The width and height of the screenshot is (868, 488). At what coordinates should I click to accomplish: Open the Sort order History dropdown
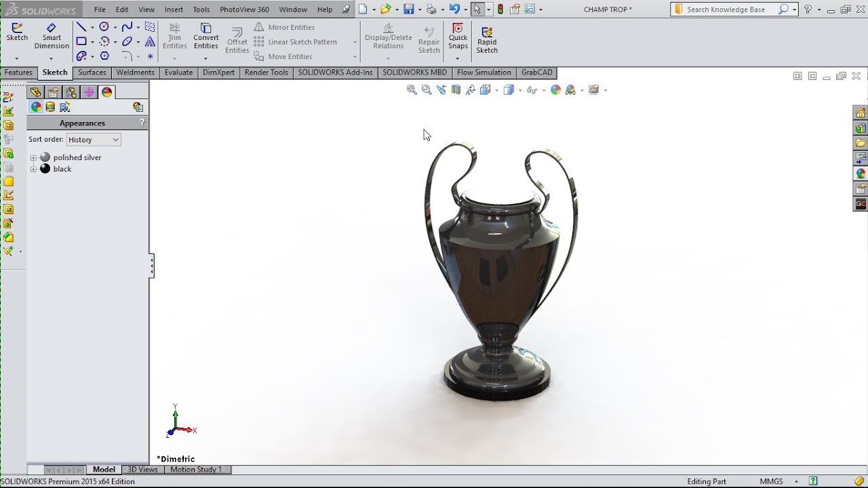coord(94,140)
